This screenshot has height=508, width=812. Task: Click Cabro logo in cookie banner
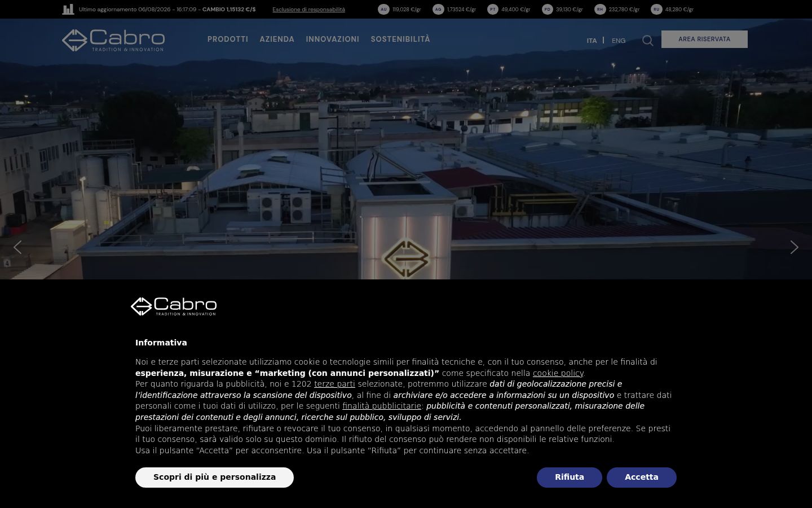point(174,306)
